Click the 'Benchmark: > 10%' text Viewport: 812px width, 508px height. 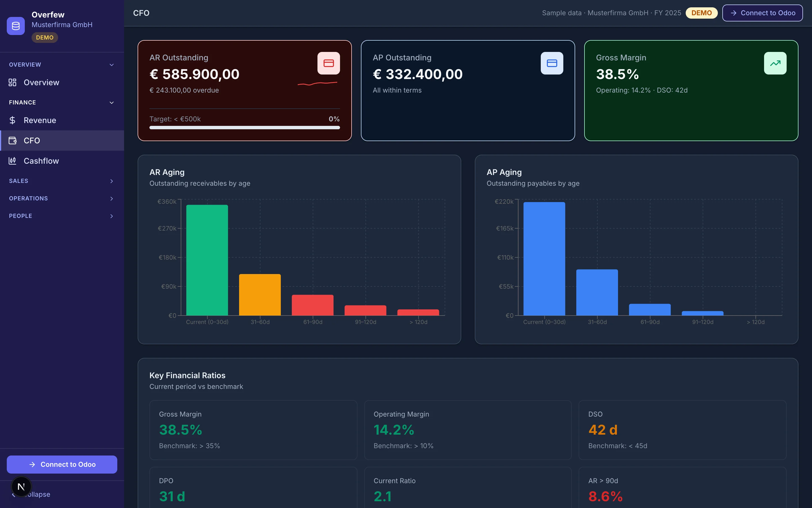404,446
